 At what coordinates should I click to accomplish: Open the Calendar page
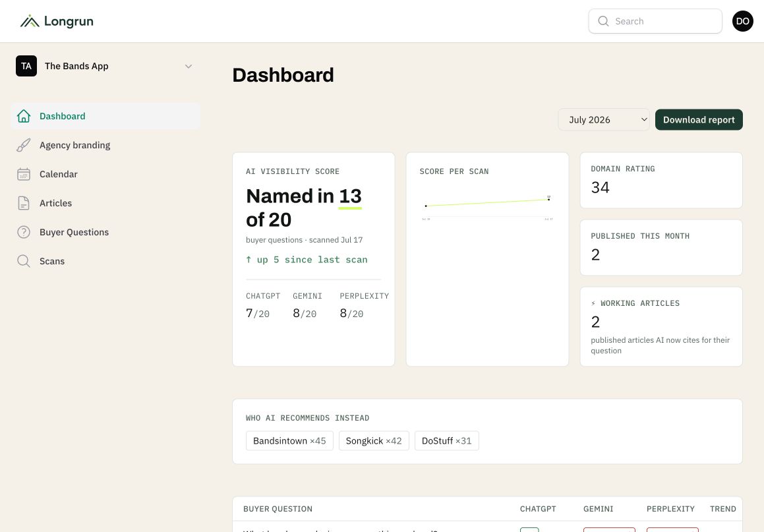tap(105, 174)
